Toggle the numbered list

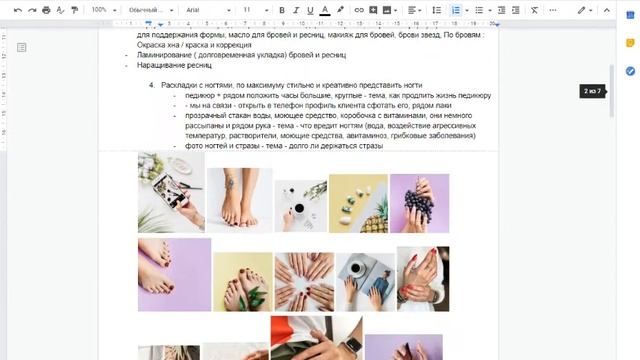[456, 10]
